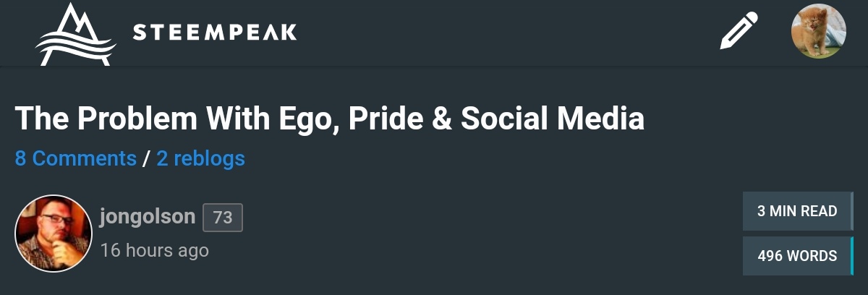The width and height of the screenshot is (868, 295).
Task: Click the 496 WORDS badge
Action: click(x=797, y=256)
